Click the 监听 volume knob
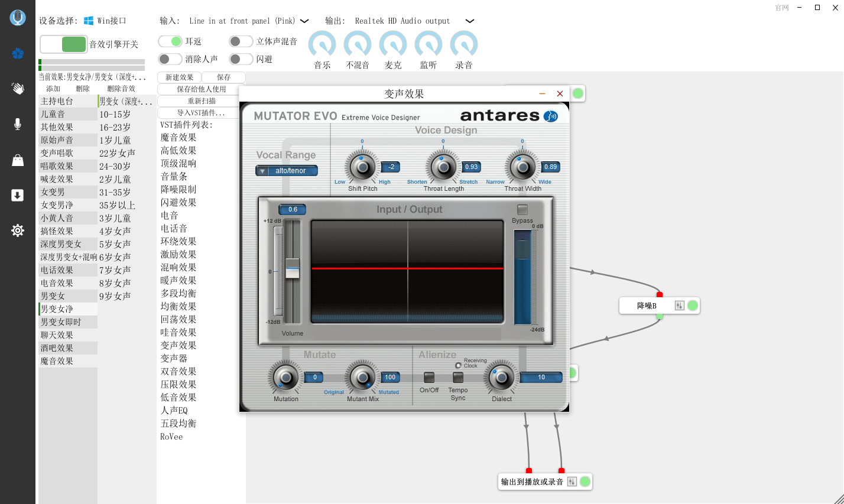 (x=429, y=44)
